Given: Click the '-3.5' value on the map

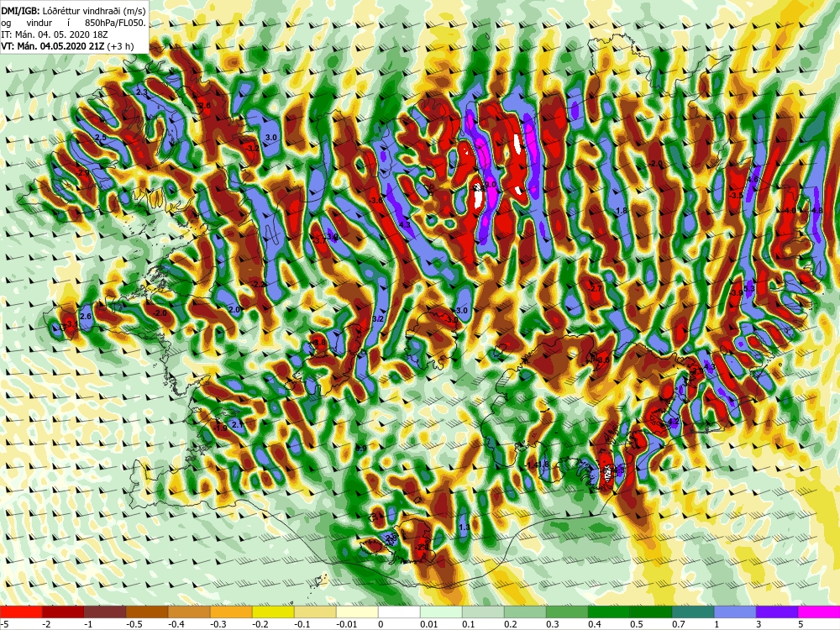Looking at the screenshot, I should 737,196.
